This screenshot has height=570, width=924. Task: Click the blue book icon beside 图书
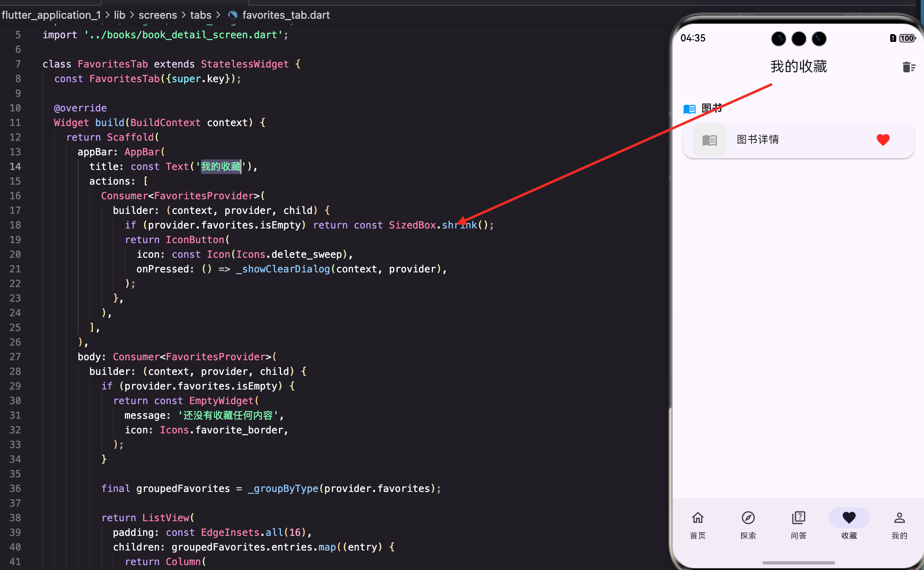click(x=689, y=109)
